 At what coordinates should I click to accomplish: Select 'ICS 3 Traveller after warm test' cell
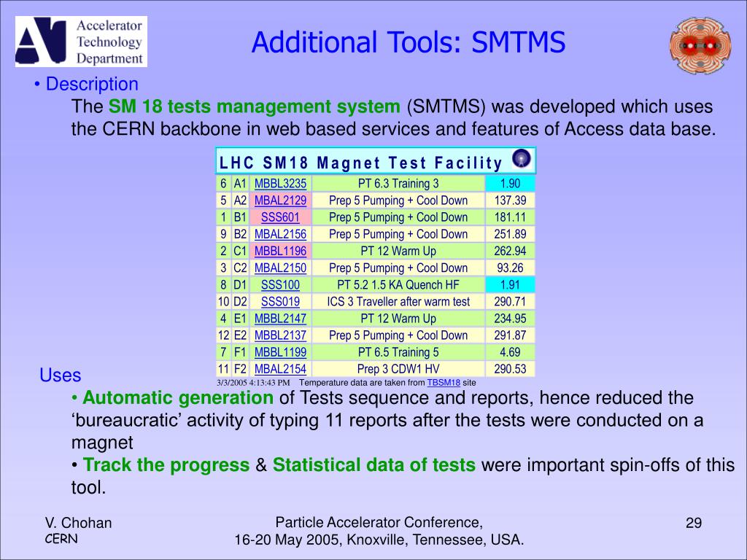[x=398, y=302]
